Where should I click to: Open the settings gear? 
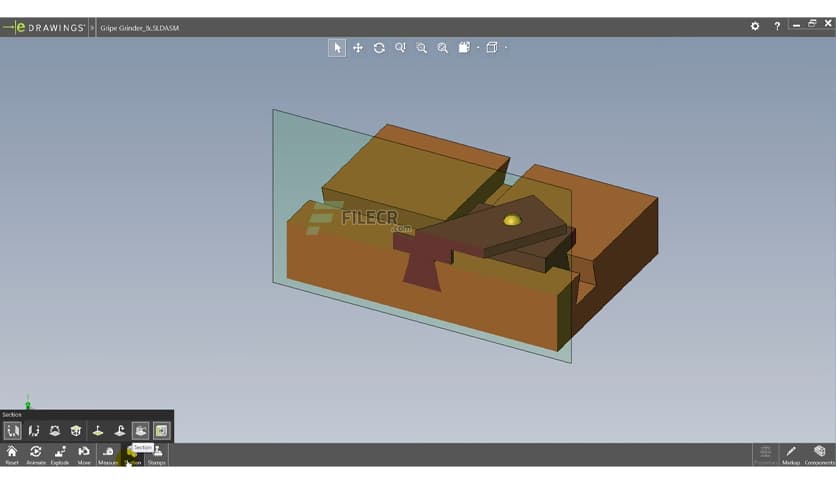(755, 26)
